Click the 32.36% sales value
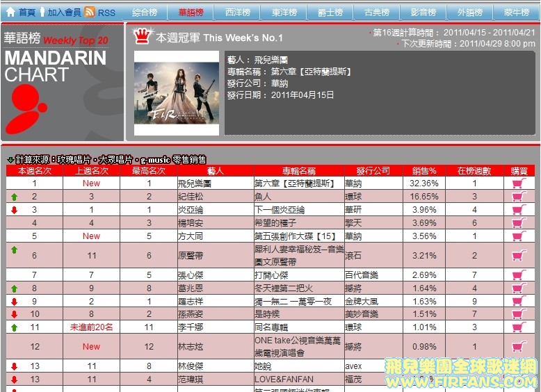The height and width of the screenshot is (392, 541). coord(424,183)
